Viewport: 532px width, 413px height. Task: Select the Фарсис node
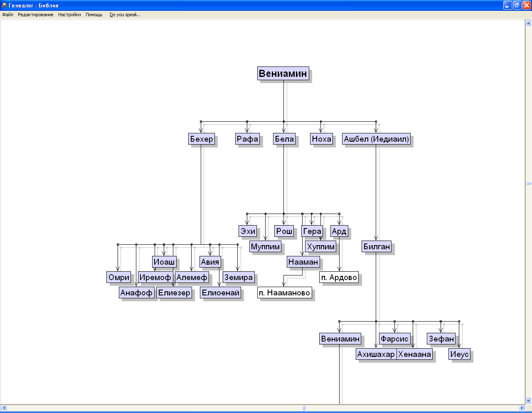pyautogui.click(x=394, y=339)
